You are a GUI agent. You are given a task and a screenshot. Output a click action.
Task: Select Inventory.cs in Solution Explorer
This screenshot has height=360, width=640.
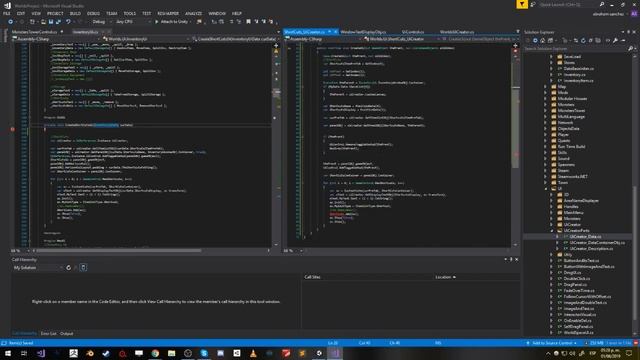pos(574,75)
